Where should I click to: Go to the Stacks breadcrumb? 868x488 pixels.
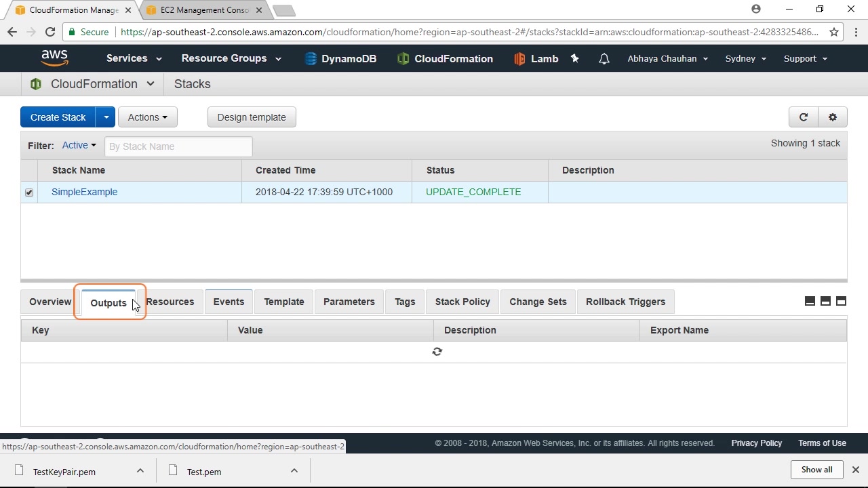(193, 84)
